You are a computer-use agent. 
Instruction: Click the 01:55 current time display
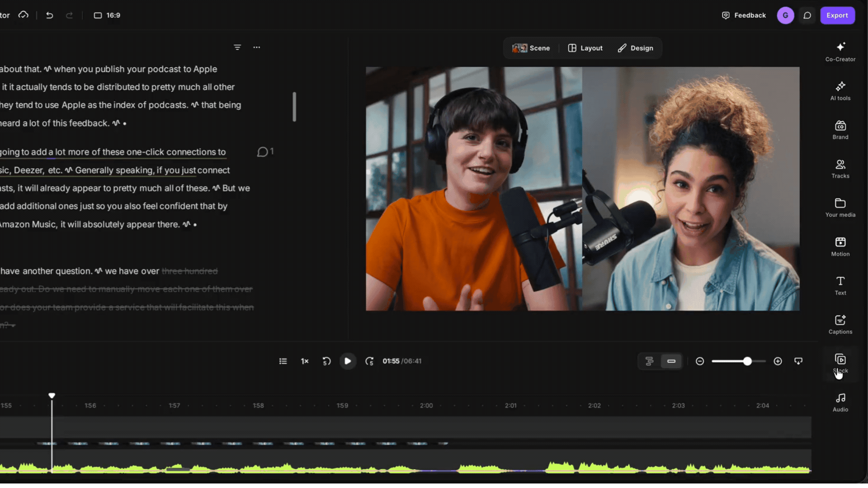click(391, 361)
